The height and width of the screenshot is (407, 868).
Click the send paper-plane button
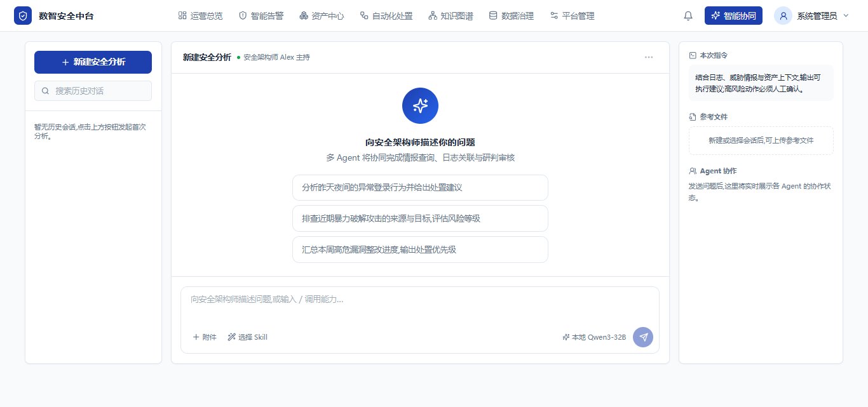643,337
